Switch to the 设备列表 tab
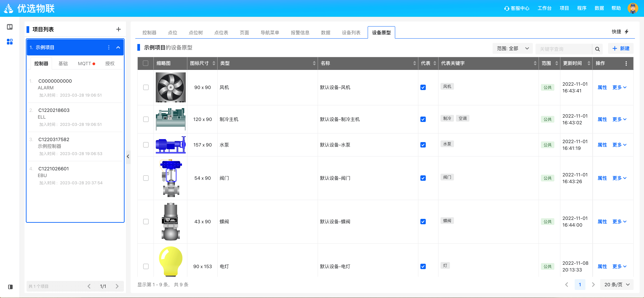This screenshot has width=644, height=298. click(x=351, y=33)
